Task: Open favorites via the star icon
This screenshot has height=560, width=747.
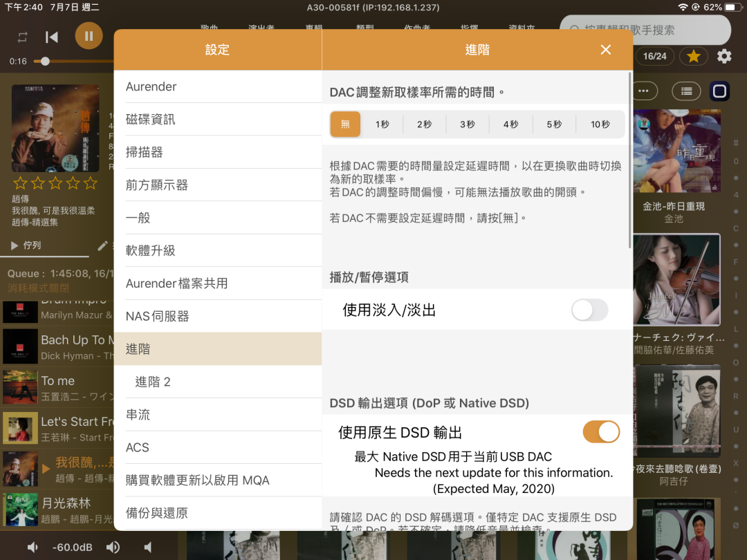Action: point(693,56)
